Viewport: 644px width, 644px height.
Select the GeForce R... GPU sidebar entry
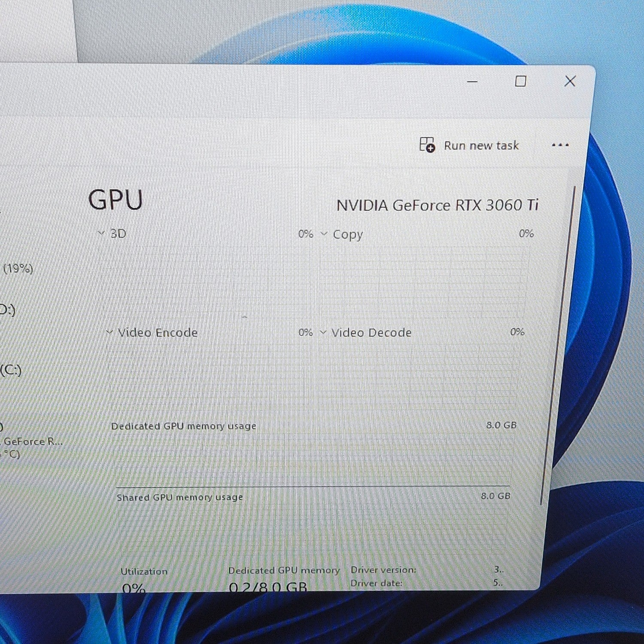33,441
